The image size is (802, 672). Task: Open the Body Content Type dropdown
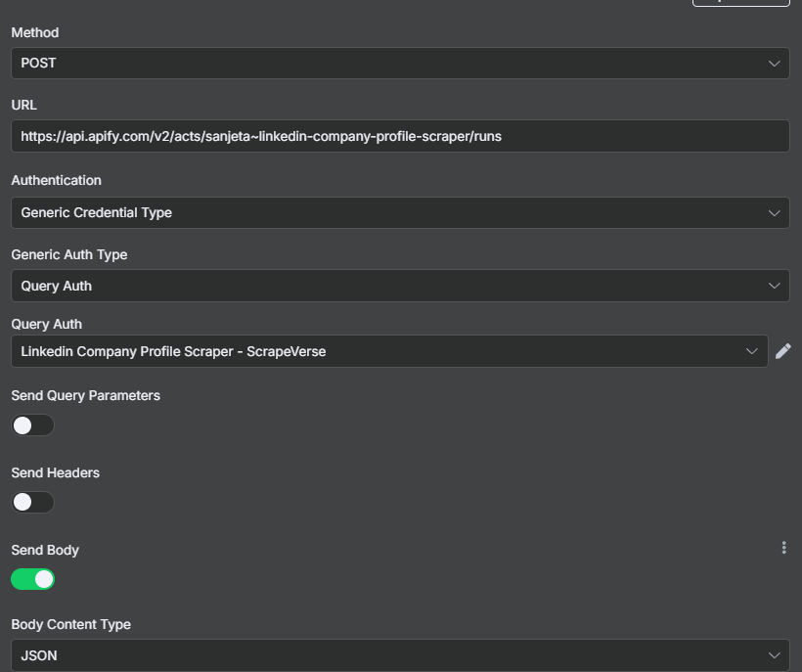pyautogui.click(x=400, y=655)
